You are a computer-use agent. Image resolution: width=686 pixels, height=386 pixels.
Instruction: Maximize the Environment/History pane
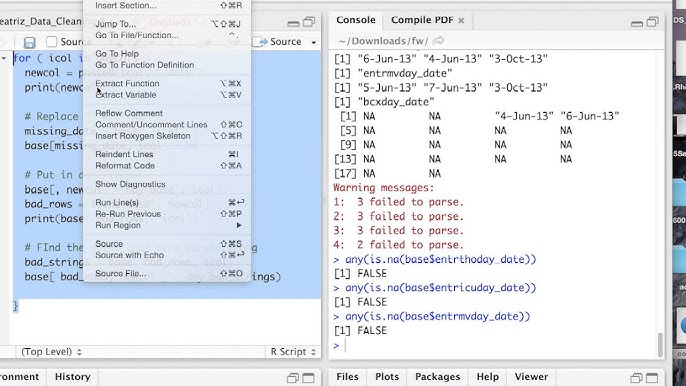[x=308, y=378]
